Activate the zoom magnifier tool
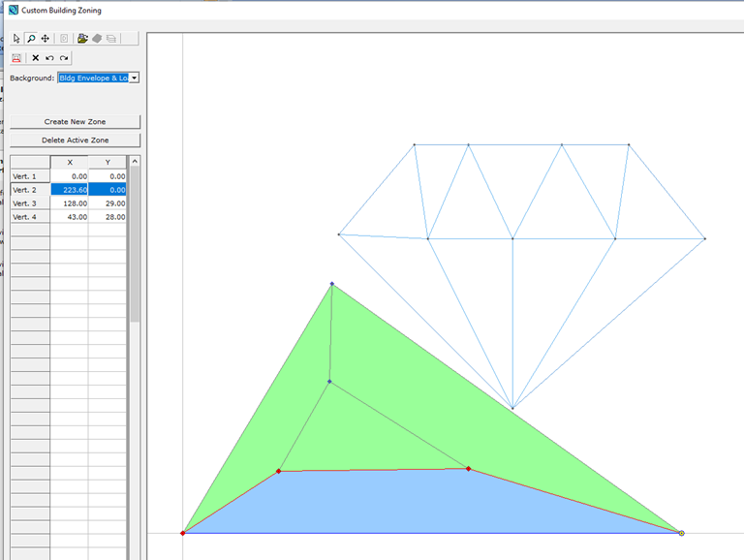The width and height of the screenshot is (744, 560). [31, 39]
